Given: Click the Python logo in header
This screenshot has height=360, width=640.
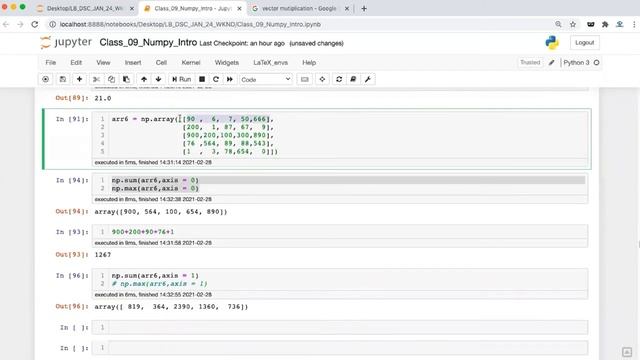Looking at the screenshot, I should click(552, 42).
